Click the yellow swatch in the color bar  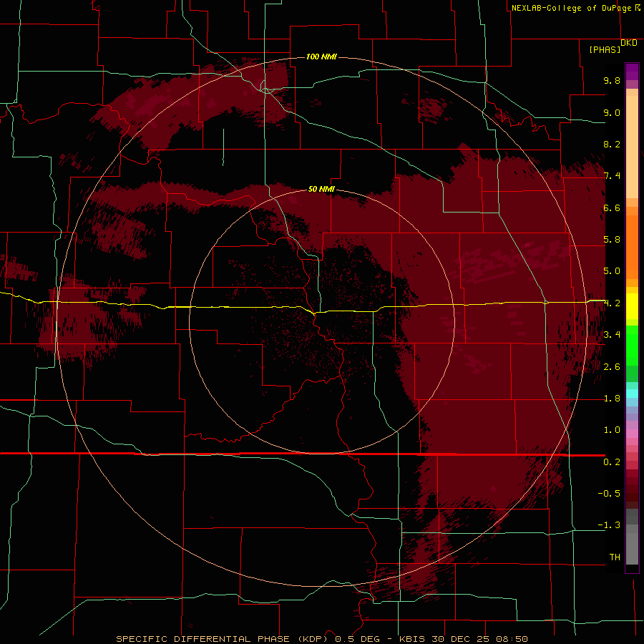pyautogui.click(x=632, y=306)
